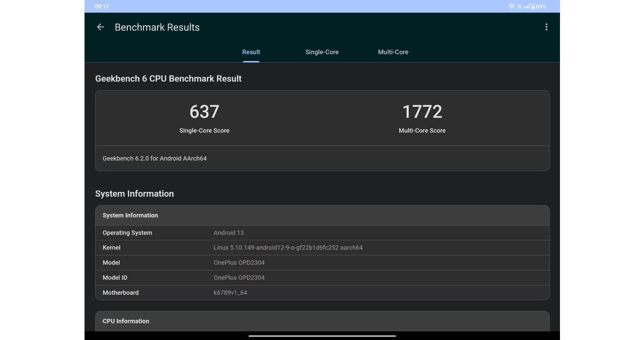Tap the System Information table header
644x340 pixels.
click(130, 215)
